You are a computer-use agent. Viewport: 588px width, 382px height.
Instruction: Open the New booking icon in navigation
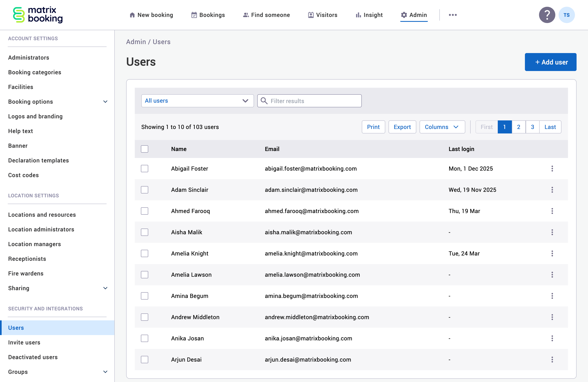coord(133,15)
